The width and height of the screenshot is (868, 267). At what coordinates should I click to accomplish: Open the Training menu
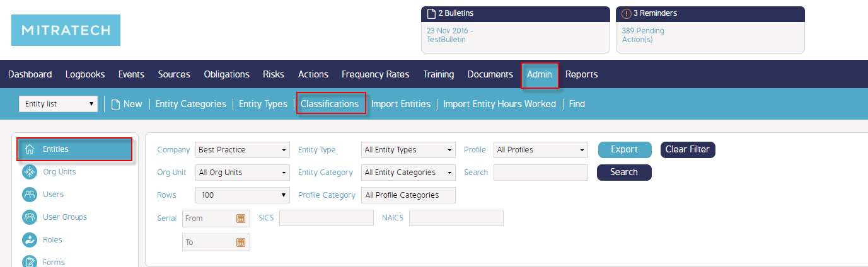(439, 74)
